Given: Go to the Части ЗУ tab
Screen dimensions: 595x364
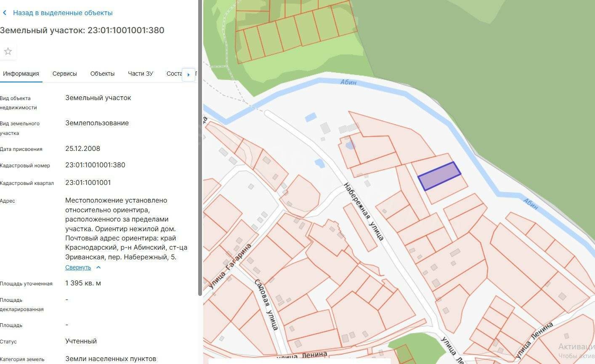Looking at the screenshot, I should tap(141, 74).
